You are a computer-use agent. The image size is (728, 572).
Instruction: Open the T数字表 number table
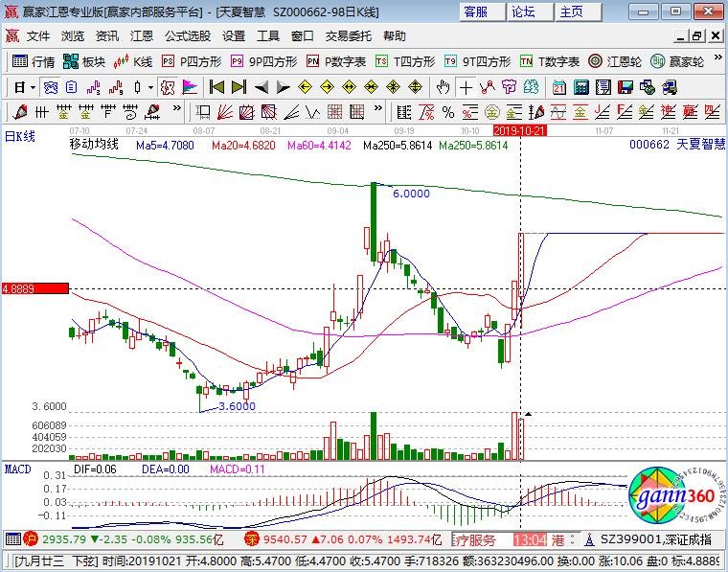click(550, 61)
